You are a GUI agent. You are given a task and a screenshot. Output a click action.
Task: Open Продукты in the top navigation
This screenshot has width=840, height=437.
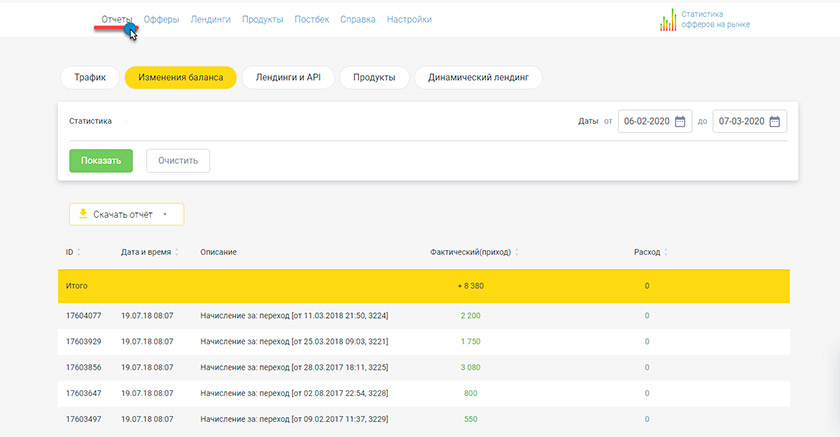click(x=262, y=19)
